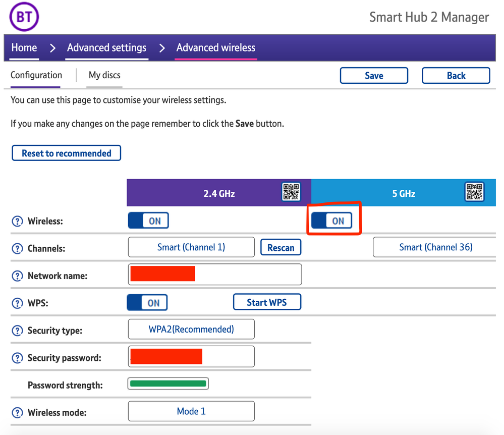Click the BT logo icon
The height and width of the screenshot is (435, 504).
point(24,17)
